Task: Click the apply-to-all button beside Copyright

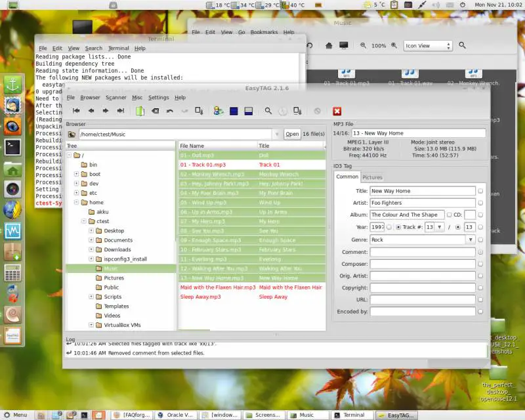Action: tap(480, 287)
